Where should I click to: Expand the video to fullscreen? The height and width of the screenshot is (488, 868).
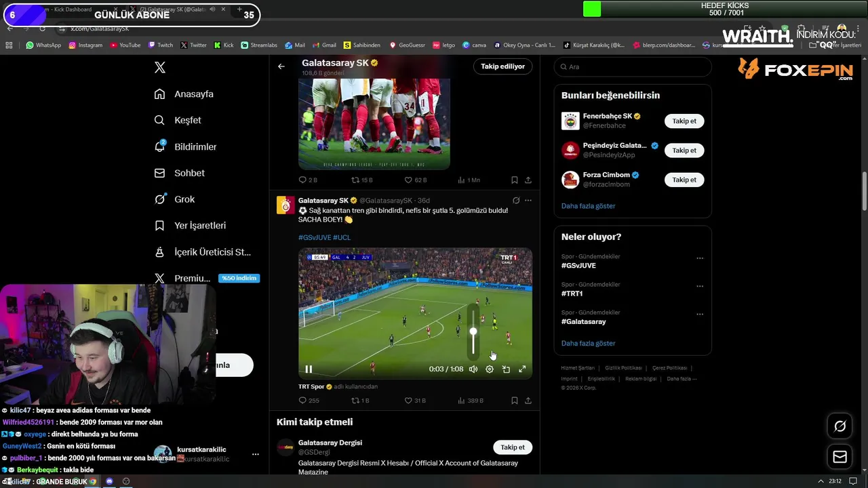(x=522, y=369)
